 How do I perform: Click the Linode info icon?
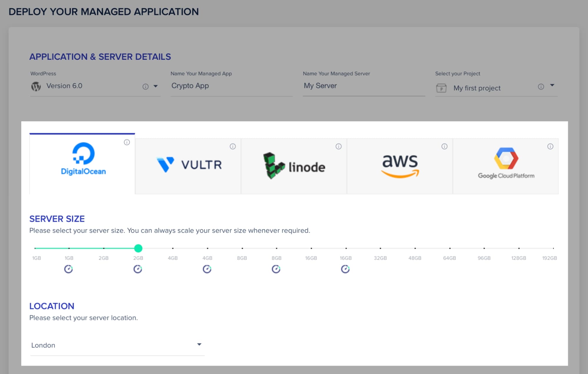pyautogui.click(x=339, y=146)
